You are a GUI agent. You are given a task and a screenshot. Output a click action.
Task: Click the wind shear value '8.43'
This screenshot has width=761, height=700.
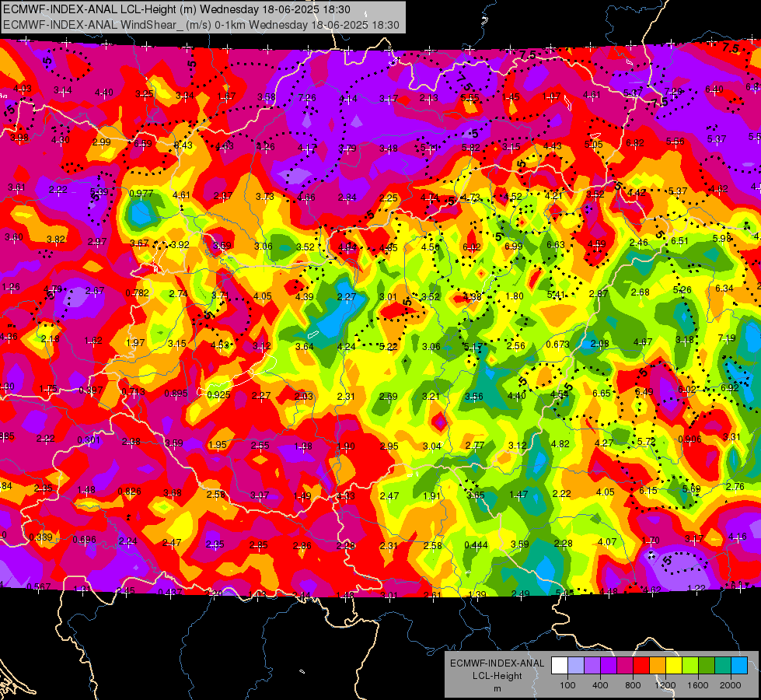(183, 145)
